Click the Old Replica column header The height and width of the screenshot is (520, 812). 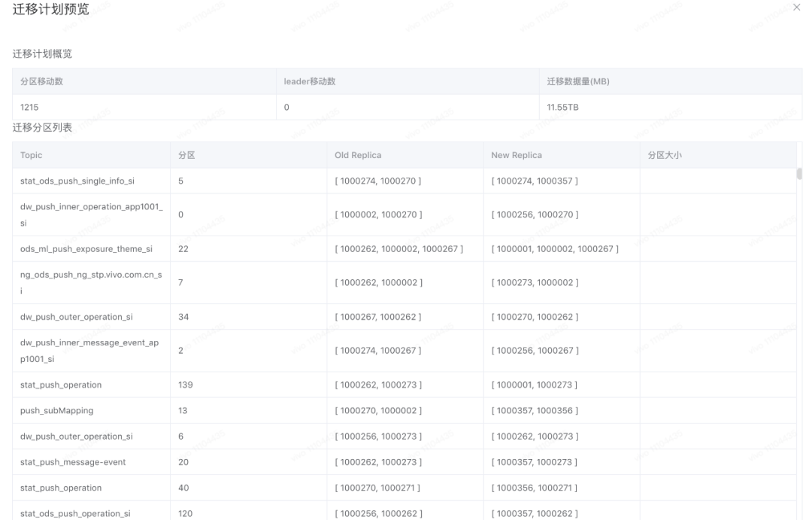coord(358,155)
